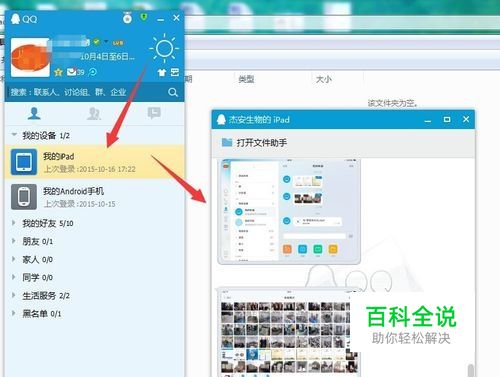The image size is (500, 377).
Task: Click the LV8 level badge
Action: pos(118,43)
